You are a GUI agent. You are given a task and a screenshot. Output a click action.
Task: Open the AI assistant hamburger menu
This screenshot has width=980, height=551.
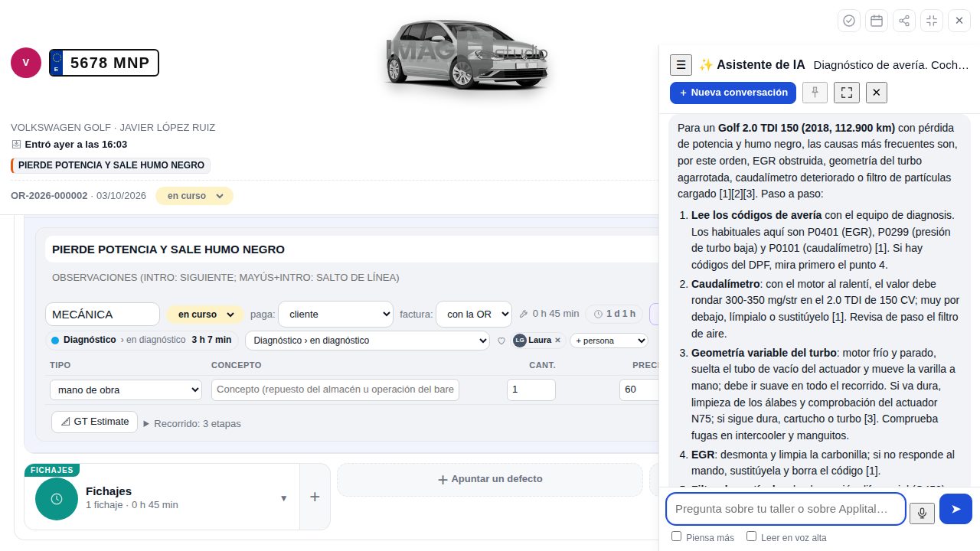click(681, 65)
